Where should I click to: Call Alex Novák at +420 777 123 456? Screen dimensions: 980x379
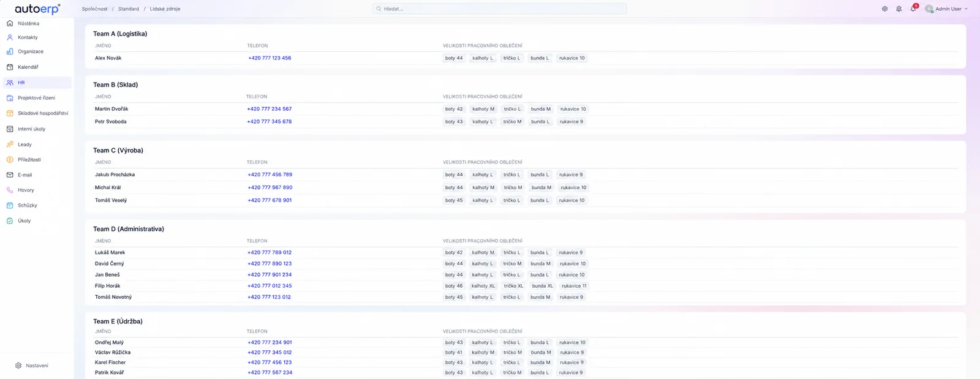(269, 58)
